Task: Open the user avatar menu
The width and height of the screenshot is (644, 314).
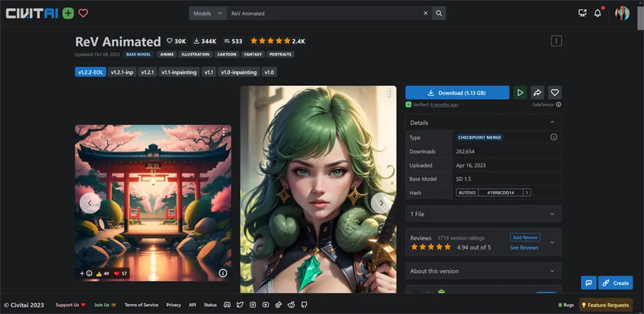Action: [622, 13]
